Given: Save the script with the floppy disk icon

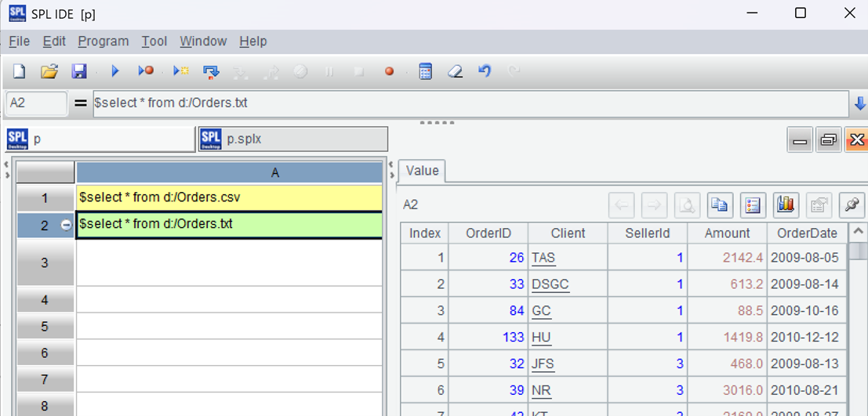Looking at the screenshot, I should (x=79, y=71).
